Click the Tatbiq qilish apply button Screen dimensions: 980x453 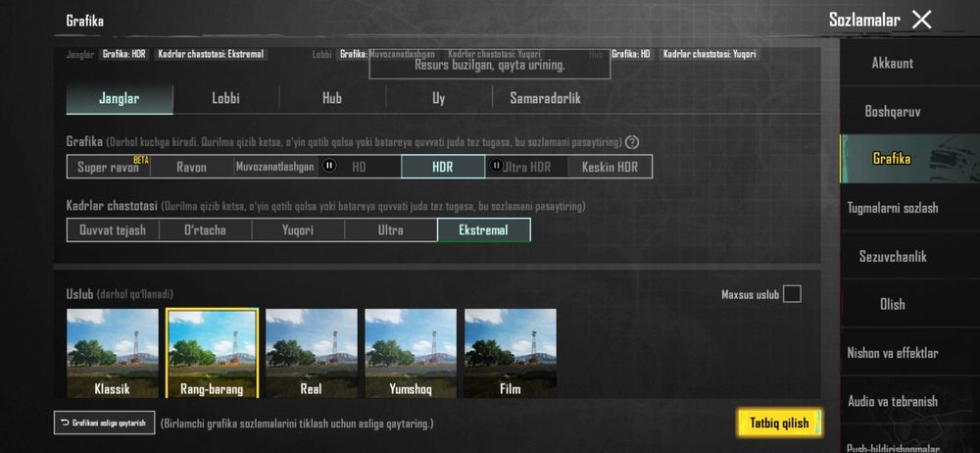pos(779,423)
